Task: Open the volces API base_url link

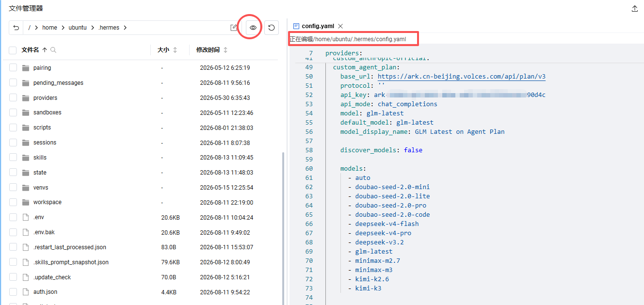Action: pos(462,77)
